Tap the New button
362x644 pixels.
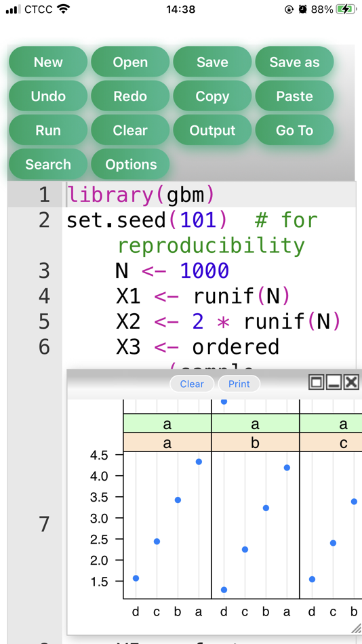[x=48, y=62]
